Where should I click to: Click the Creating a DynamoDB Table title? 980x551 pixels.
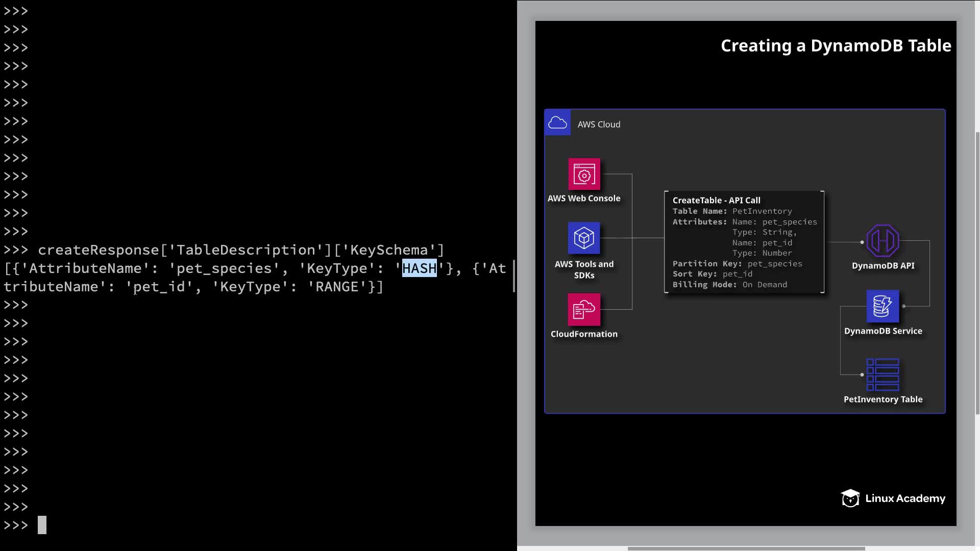[836, 46]
